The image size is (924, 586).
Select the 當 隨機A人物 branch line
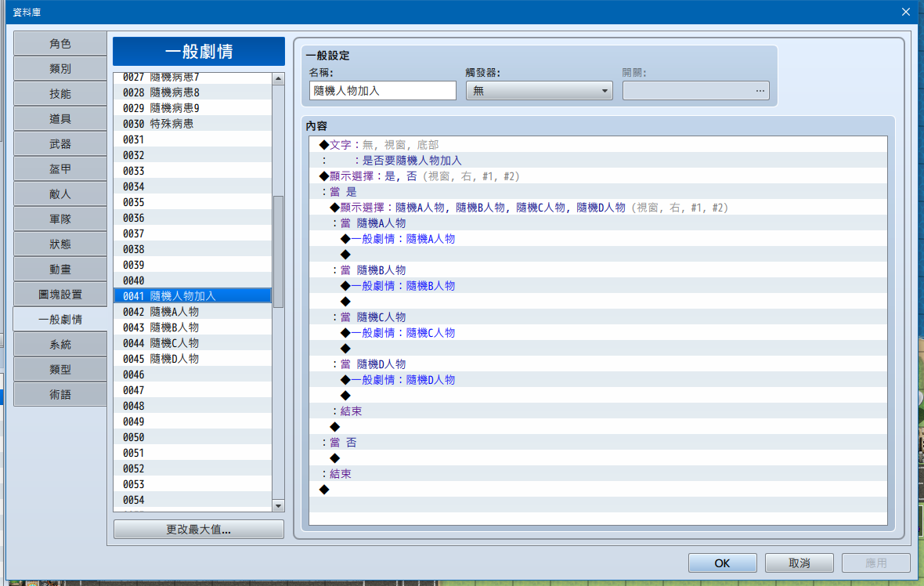point(598,222)
